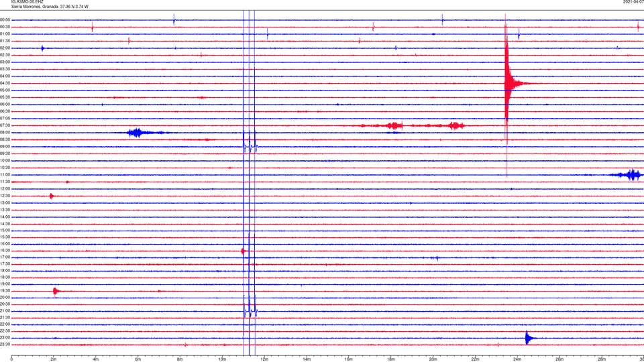Click the "14m" x-axis tick label

click(x=307, y=359)
